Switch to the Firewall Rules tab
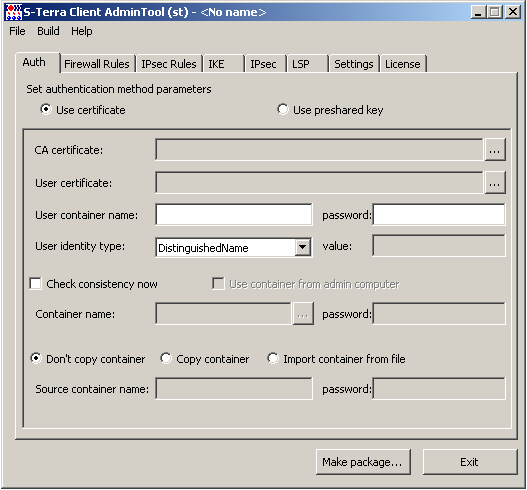 click(x=97, y=64)
